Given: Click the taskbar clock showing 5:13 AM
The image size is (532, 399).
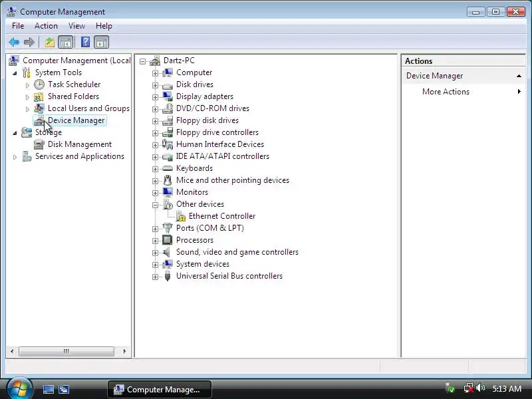Looking at the screenshot, I should (507, 388).
